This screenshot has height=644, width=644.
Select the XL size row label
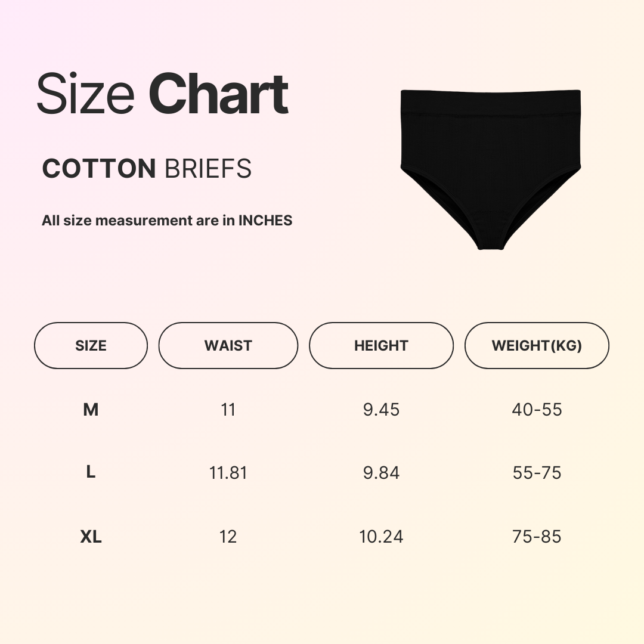(91, 537)
